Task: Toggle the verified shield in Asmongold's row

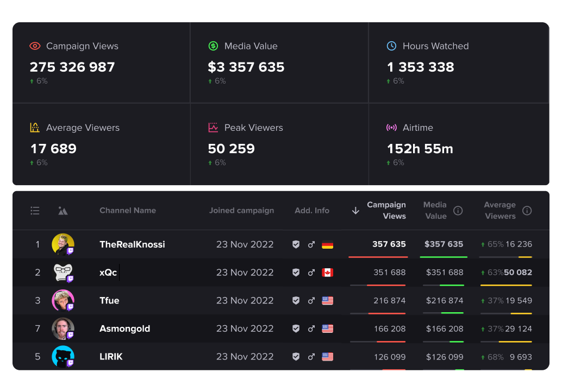Action: tap(296, 328)
